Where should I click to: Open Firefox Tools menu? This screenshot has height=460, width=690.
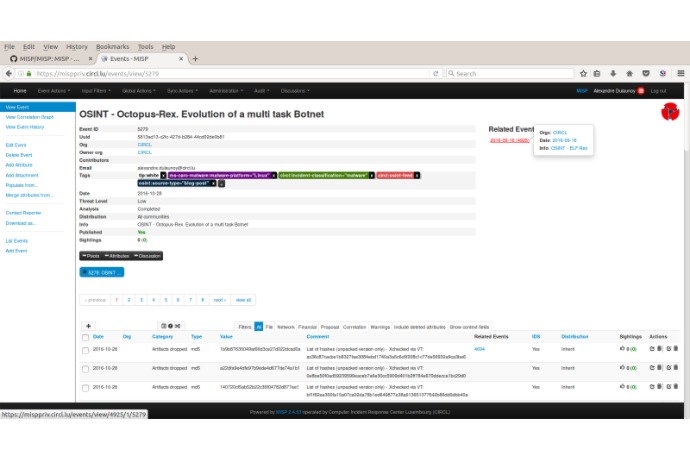[146, 47]
